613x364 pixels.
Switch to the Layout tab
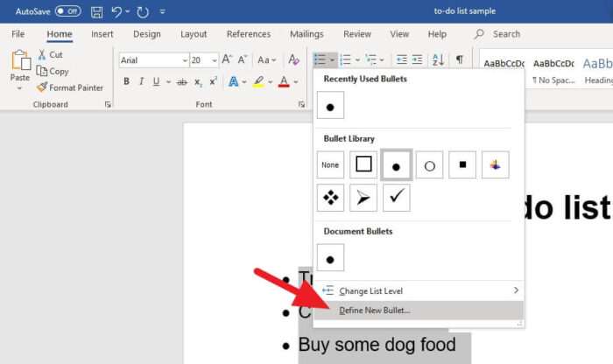[194, 34]
